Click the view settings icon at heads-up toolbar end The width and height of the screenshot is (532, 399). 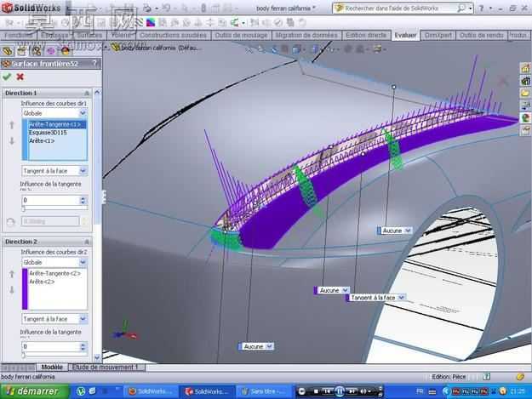[378, 49]
